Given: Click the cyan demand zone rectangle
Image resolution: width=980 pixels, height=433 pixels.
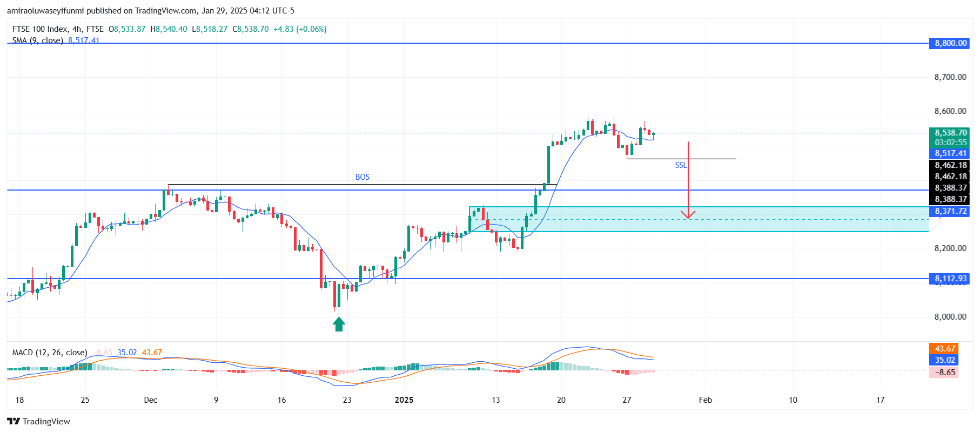Looking at the screenshot, I should [699, 219].
